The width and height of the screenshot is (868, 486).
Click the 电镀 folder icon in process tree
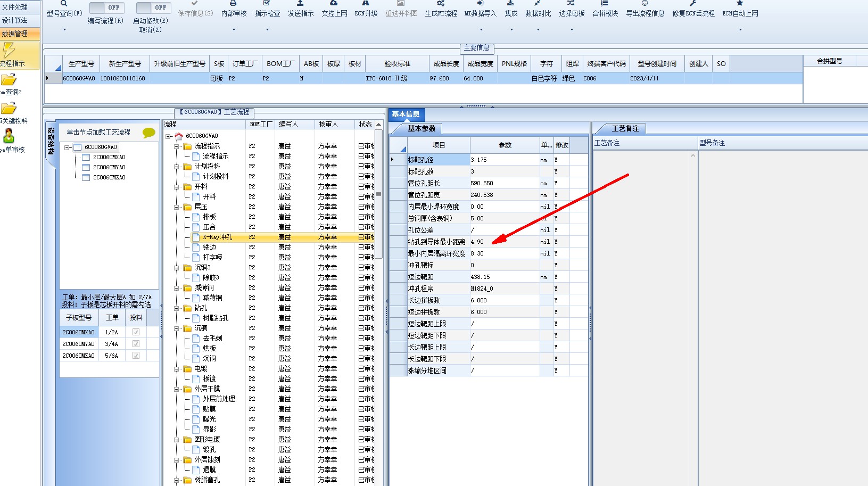(187, 369)
